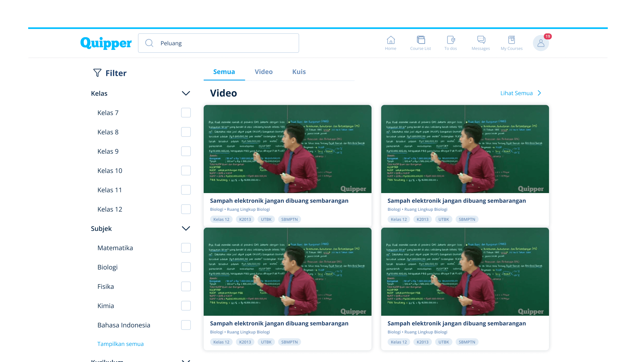Expand the Kurikulum filter chevron
The image size is (644, 362).
186,360
